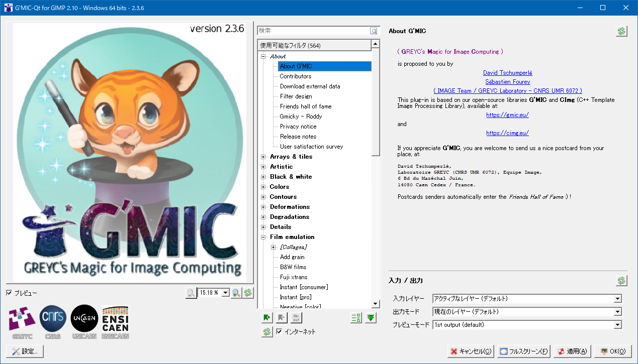638x364 pixels.
Task: Refresh the 入力 / 出力 section icon
Action: click(x=621, y=280)
